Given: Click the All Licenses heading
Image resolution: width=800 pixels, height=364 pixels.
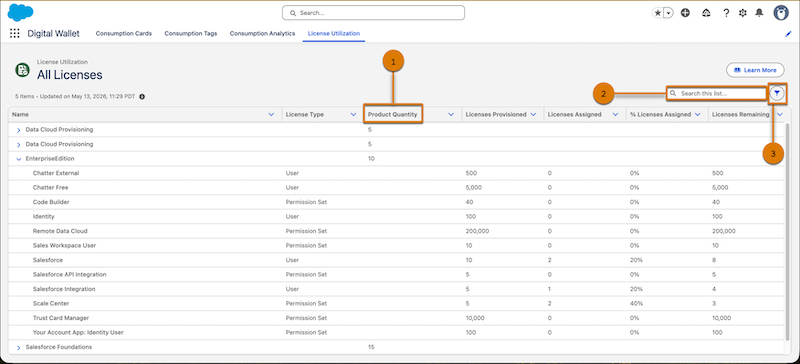Looking at the screenshot, I should click(69, 75).
